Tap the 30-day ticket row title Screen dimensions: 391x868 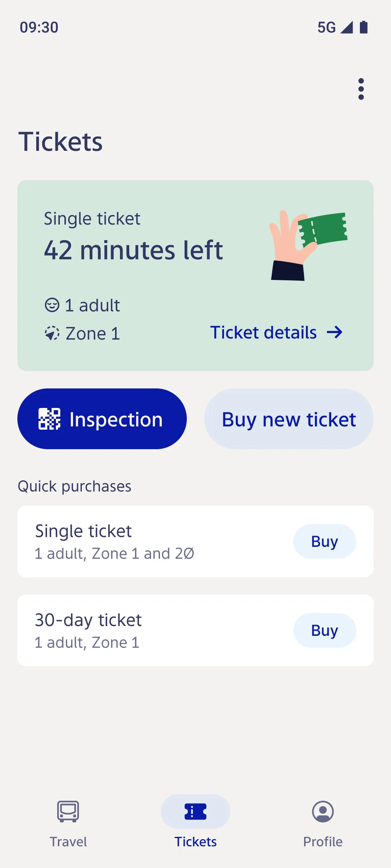(x=88, y=620)
